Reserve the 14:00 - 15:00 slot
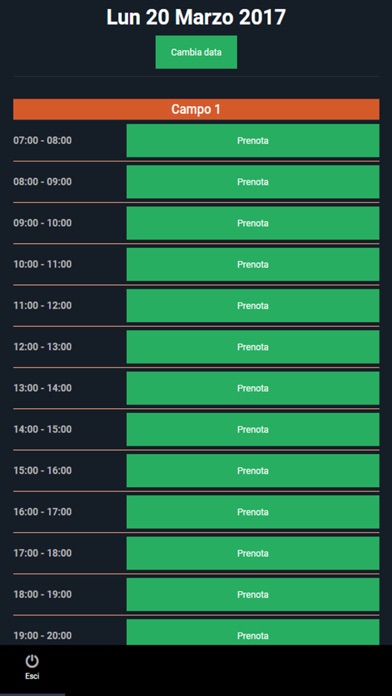The width and height of the screenshot is (392, 696). pyautogui.click(x=253, y=430)
